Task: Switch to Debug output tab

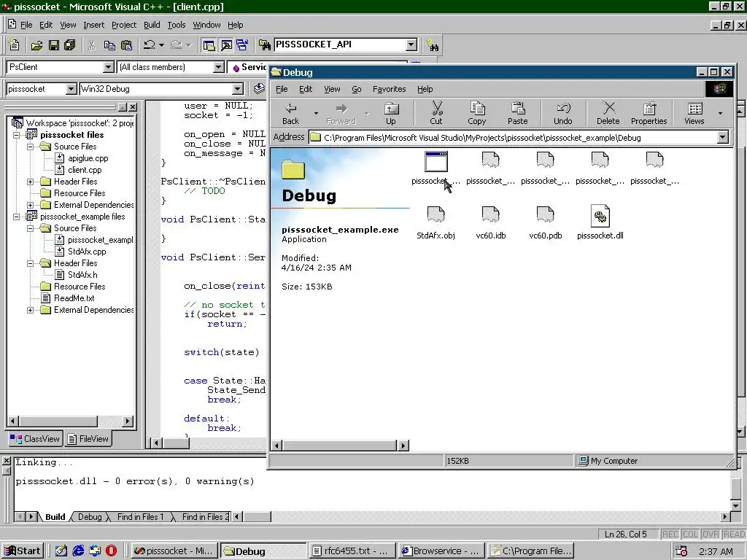Action: coord(90,517)
